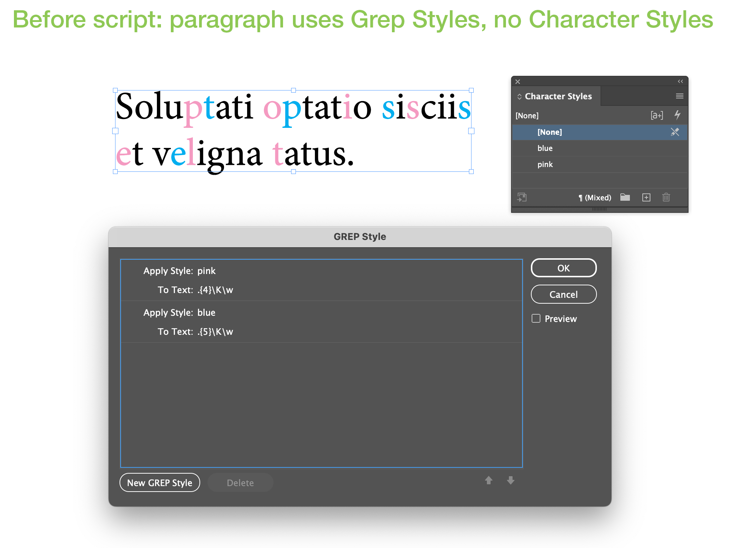This screenshot has width=756, height=548.
Task: Click the Quick Apply [a+] icon
Action: coord(657,115)
